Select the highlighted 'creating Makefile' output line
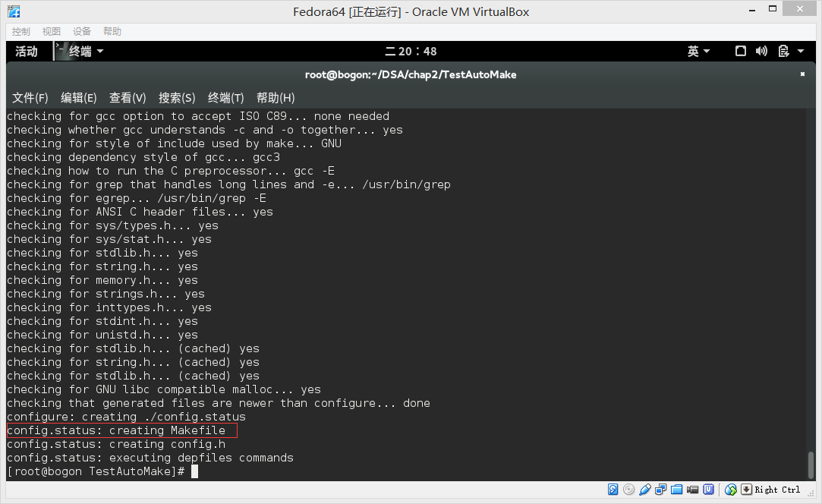This screenshot has width=822, height=504. [118, 430]
